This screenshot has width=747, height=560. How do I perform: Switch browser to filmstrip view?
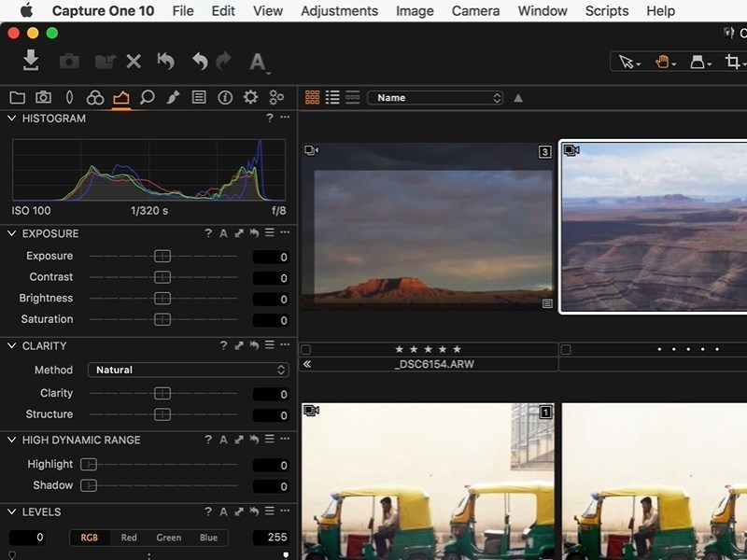click(355, 97)
